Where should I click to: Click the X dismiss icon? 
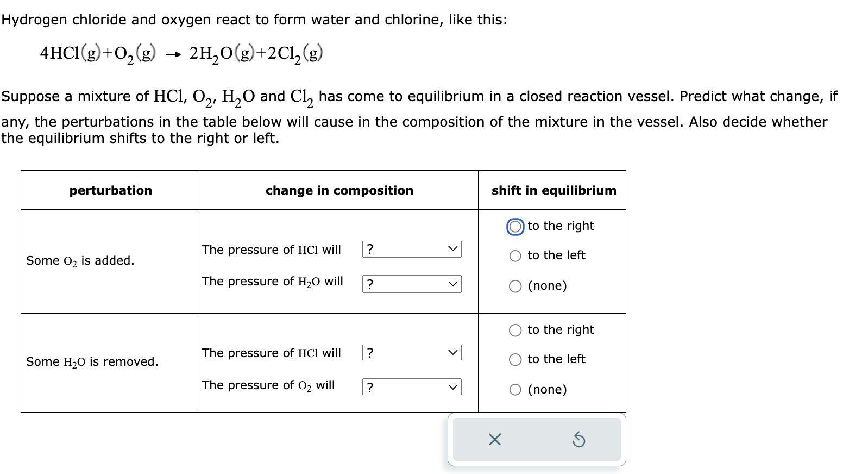494,440
